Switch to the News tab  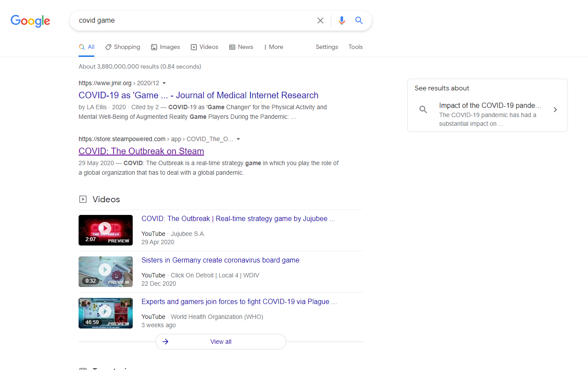click(241, 47)
